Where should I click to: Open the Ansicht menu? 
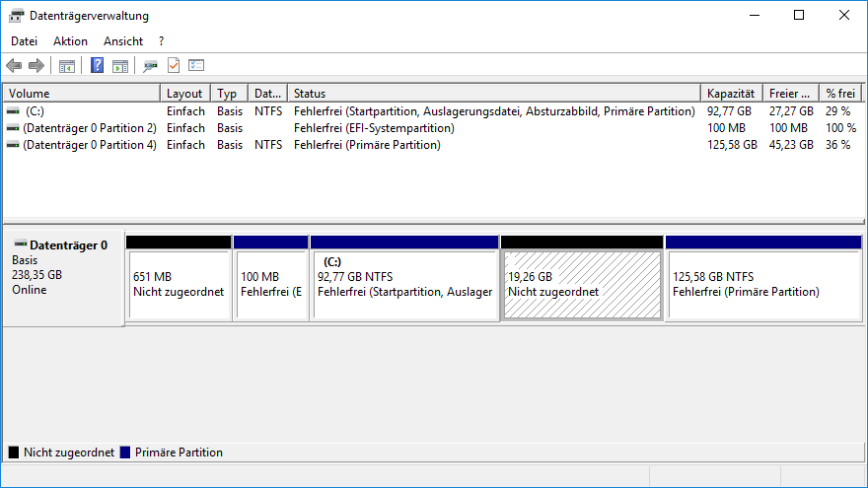point(123,41)
